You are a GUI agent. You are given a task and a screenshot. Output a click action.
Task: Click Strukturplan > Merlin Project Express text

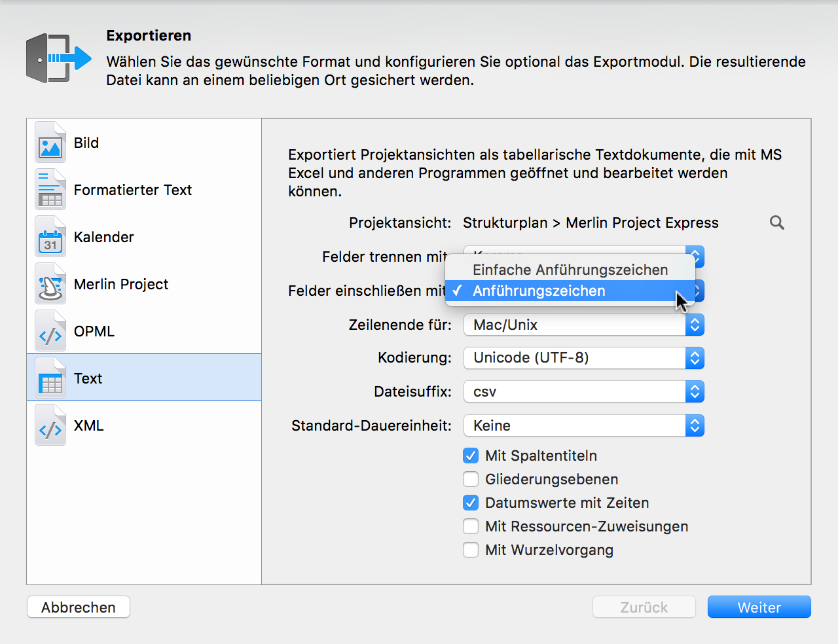(591, 223)
